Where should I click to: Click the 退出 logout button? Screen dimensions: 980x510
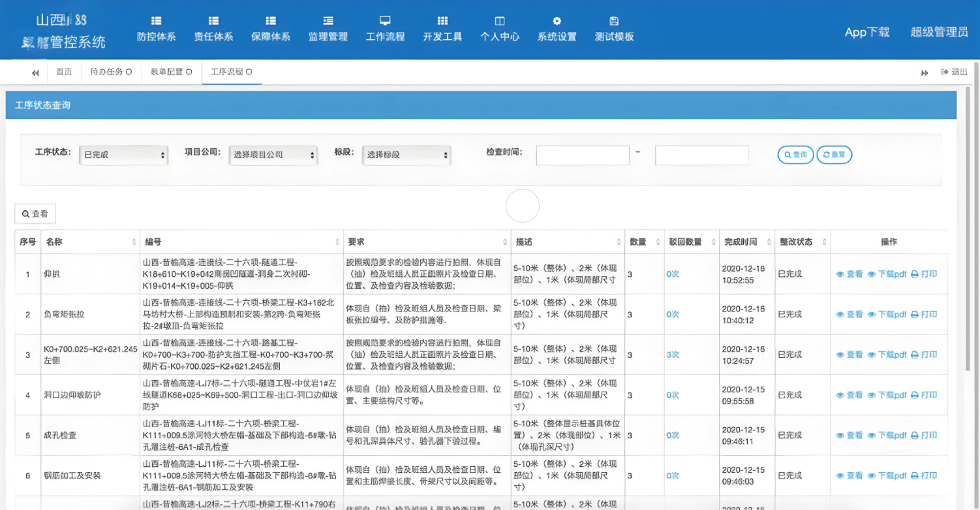(955, 72)
